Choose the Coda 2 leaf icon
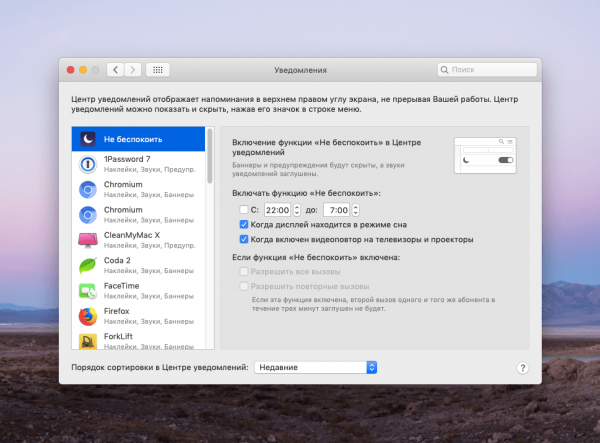 point(88,265)
